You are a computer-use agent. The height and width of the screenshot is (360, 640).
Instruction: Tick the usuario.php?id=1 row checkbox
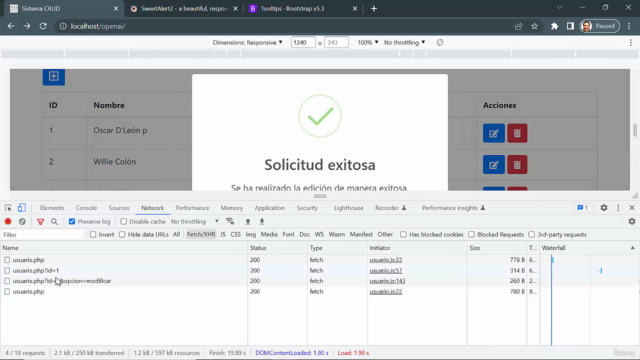[7, 270]
